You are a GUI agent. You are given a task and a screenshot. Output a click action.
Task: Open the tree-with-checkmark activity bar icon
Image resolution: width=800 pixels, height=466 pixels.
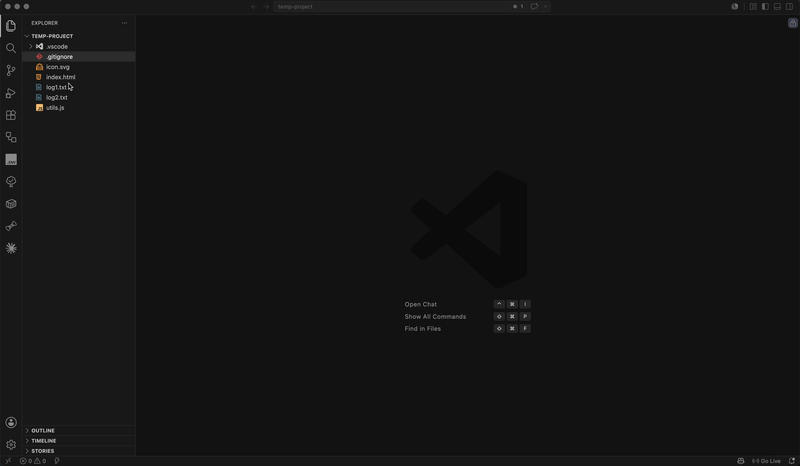[x=11, y=182]
